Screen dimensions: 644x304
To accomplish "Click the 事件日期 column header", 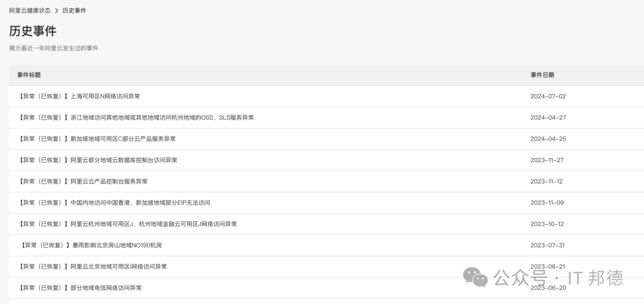I will pyautogui.click(x=542, y=75).
